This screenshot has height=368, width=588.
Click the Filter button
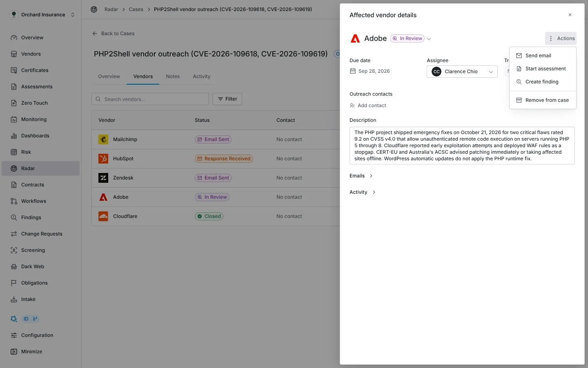pos(227,99)
